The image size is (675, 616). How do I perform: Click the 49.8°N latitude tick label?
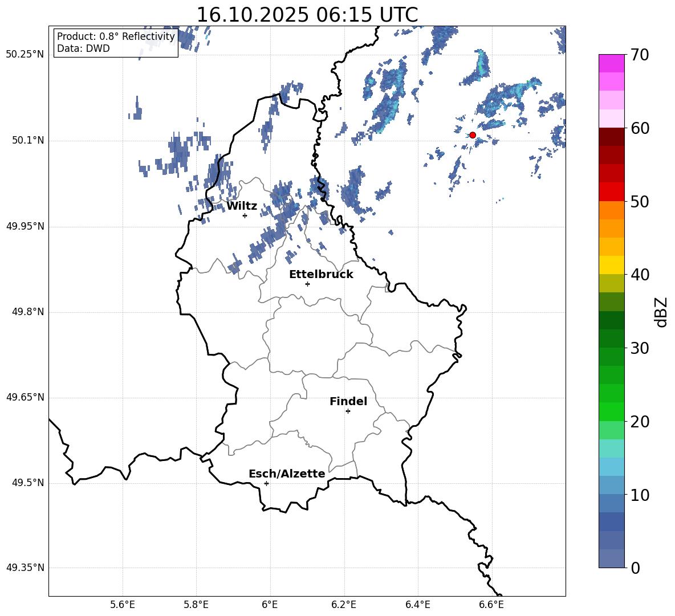pyautogui.click(x=28, y=312)
